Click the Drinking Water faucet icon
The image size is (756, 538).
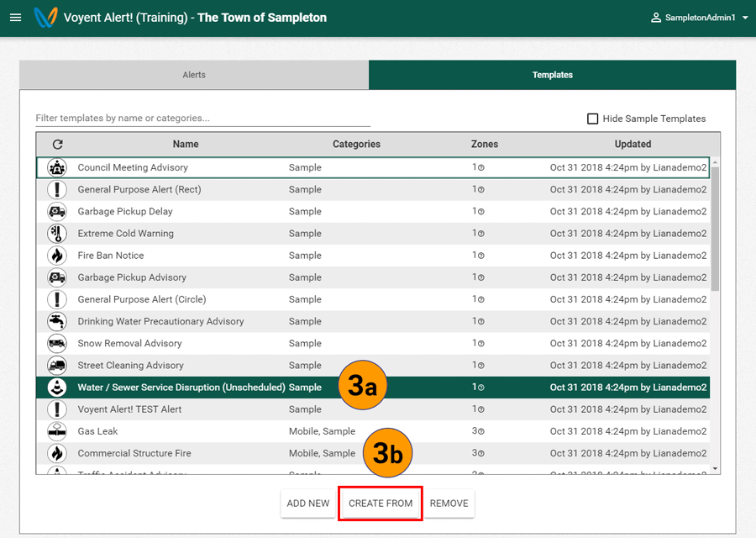57,321
